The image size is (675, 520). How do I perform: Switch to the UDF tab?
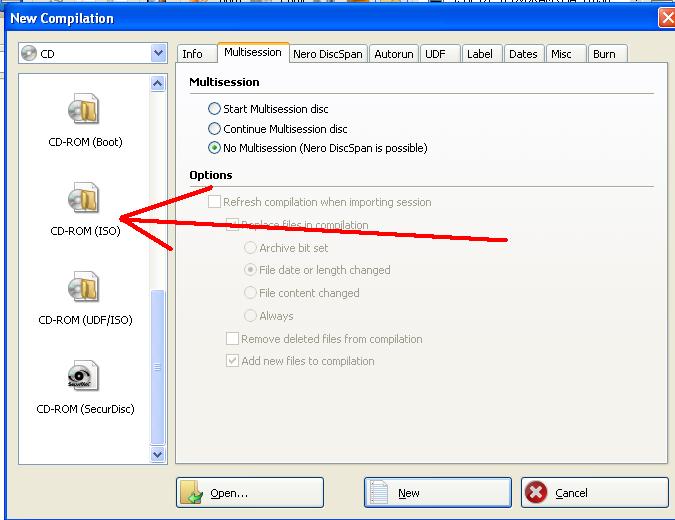tap(434, 54)
